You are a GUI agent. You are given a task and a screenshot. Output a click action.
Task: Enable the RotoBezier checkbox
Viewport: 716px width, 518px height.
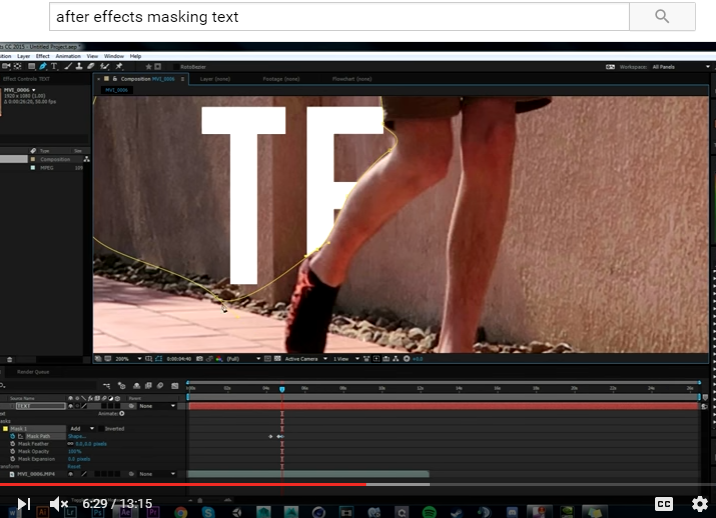click(175, 67)
